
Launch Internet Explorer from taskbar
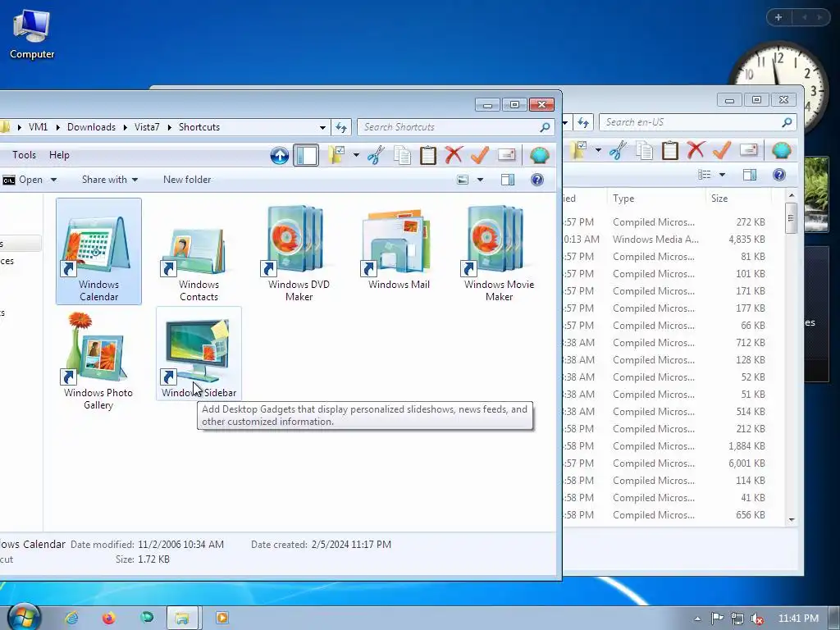tap(71, 619)
